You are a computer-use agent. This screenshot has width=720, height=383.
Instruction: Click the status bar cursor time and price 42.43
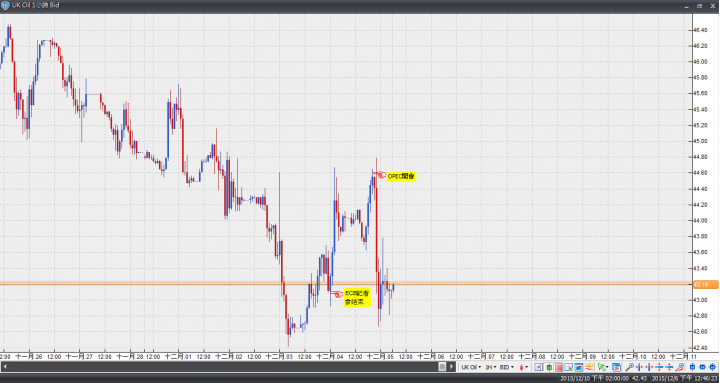coord(604,378)
